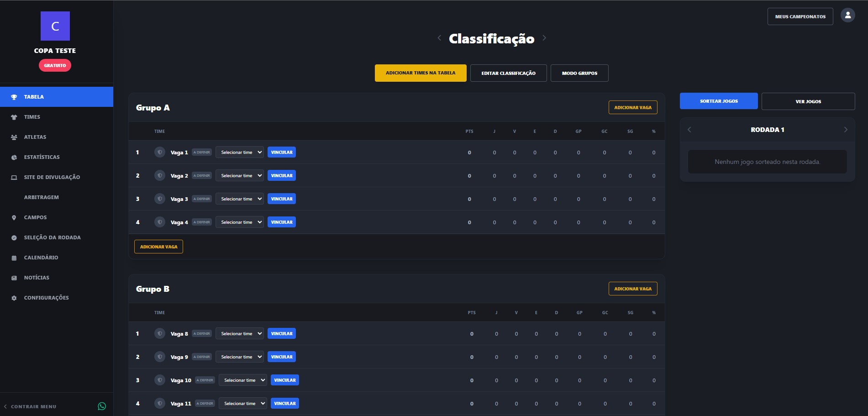Click Adicionar Vaga below Grupo A table
This screenshot has height=416, width=868.
(x=158, y=247)
